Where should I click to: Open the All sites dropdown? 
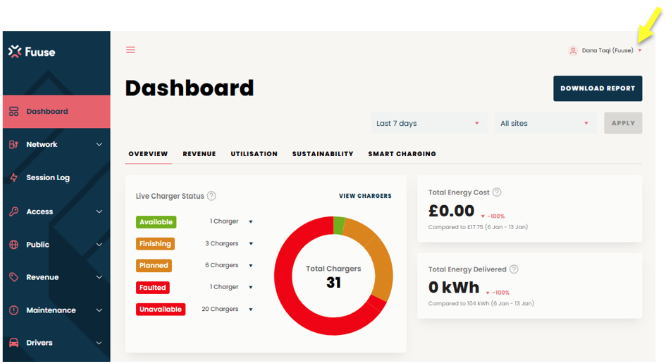pyautogui.click(x=546, y=123)
